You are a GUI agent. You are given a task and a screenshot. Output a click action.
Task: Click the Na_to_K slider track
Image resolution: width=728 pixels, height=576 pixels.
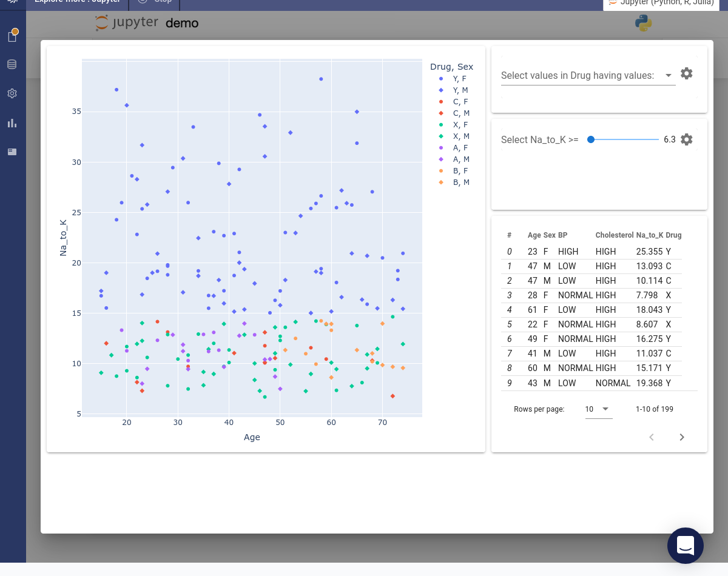[x=625, y=139]
